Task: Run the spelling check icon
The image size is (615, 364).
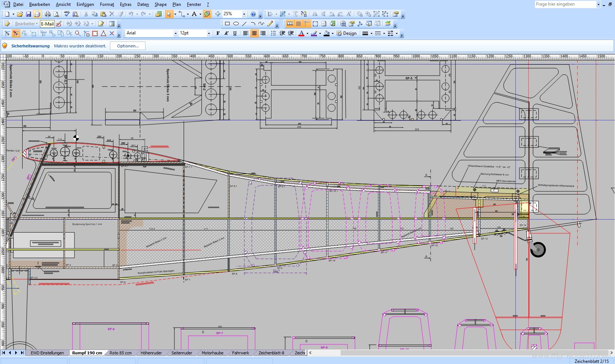Action: coord(67,14)
